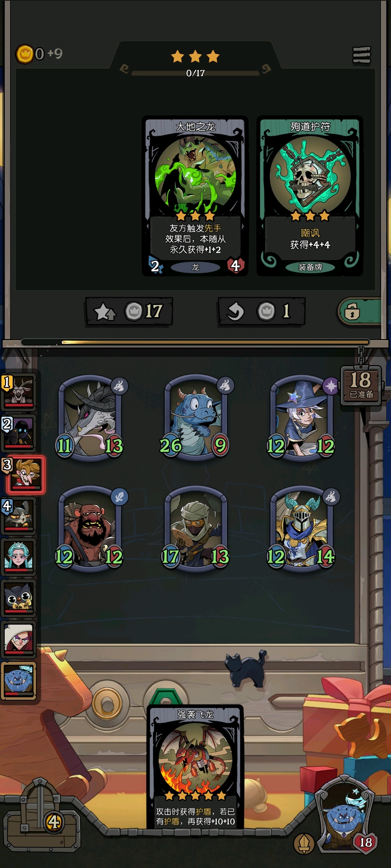
Task: Select hooded player 2 portrait
Action: coord(19,433)
